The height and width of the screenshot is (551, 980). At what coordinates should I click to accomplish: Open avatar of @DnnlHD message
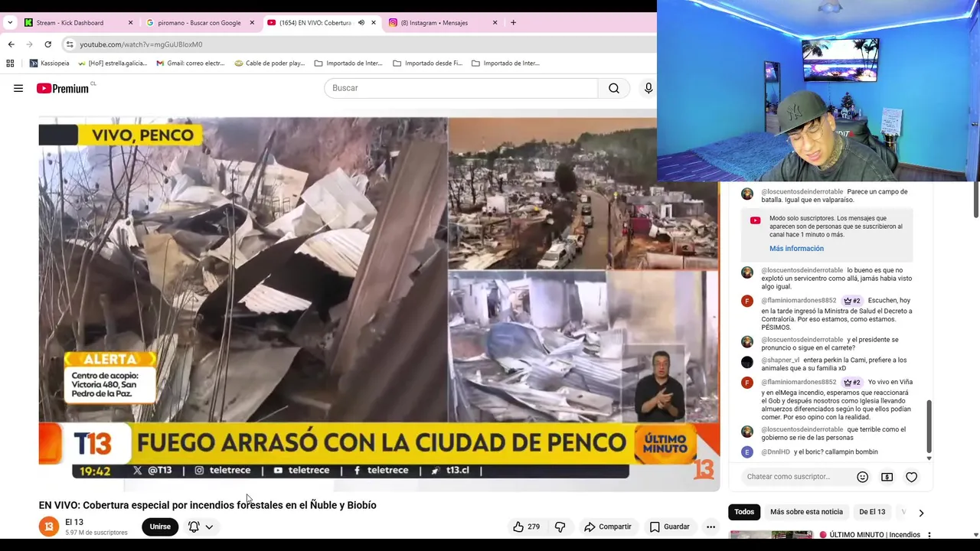(747, 452)
